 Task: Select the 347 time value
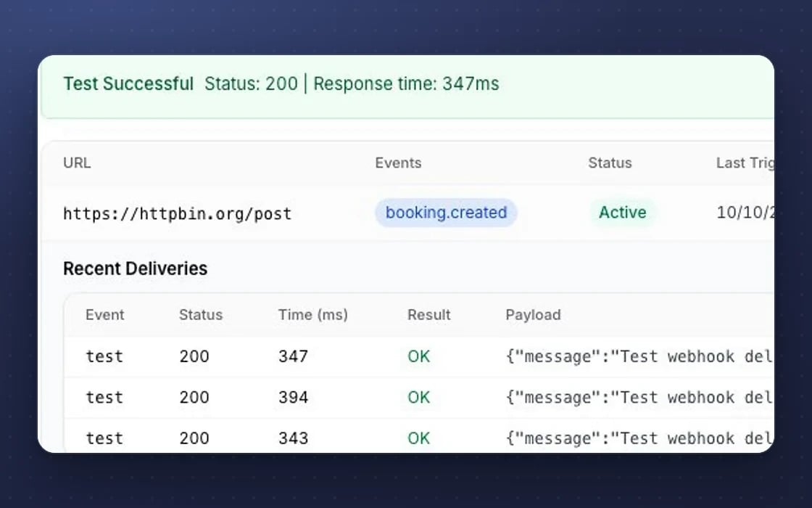[293, 356]
